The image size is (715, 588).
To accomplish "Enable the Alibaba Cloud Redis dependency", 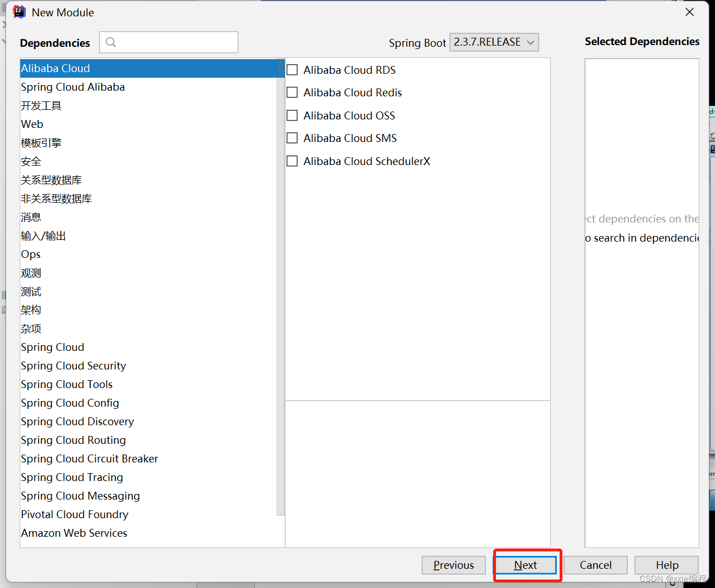I will pos(292,92).
